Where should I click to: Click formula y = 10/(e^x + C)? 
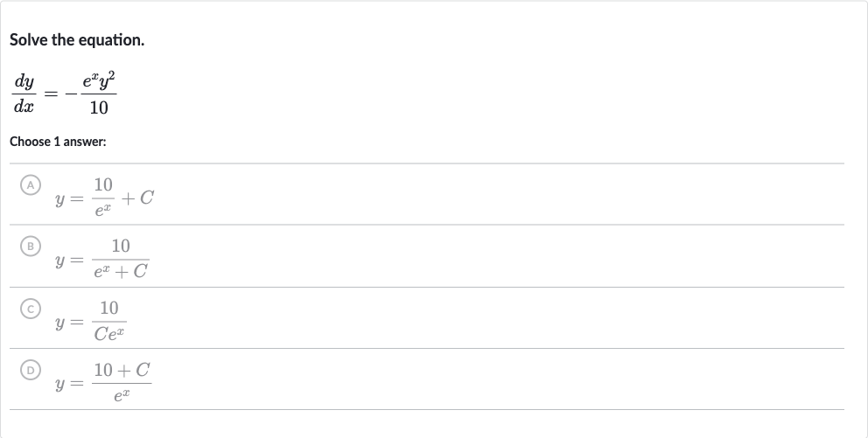coord(101,258)
